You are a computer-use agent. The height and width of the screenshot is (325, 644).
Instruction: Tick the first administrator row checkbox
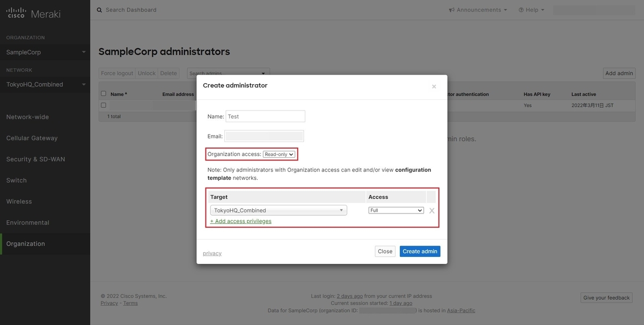click(104, 105)
